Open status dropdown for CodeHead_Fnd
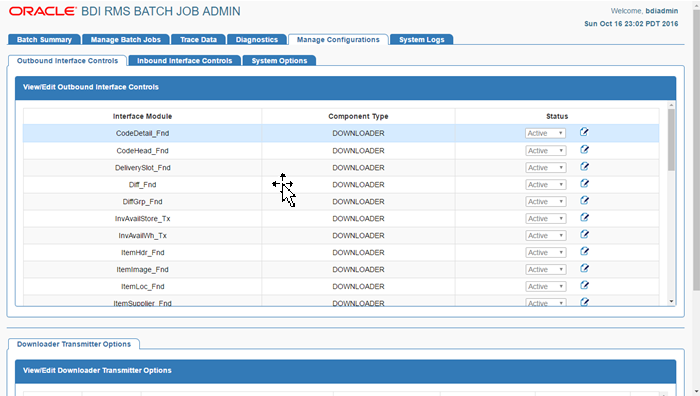The height and width of the screenshot is (396, 700). (546, 151)
